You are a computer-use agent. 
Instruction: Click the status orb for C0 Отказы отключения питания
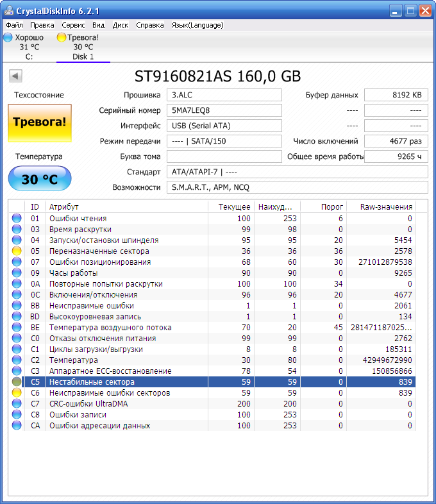pos(17,339)
